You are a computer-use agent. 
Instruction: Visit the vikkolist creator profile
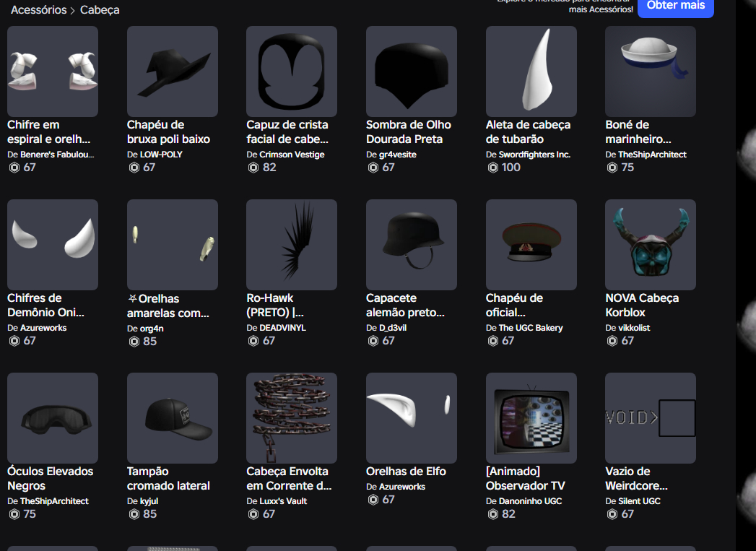[634, 328]
